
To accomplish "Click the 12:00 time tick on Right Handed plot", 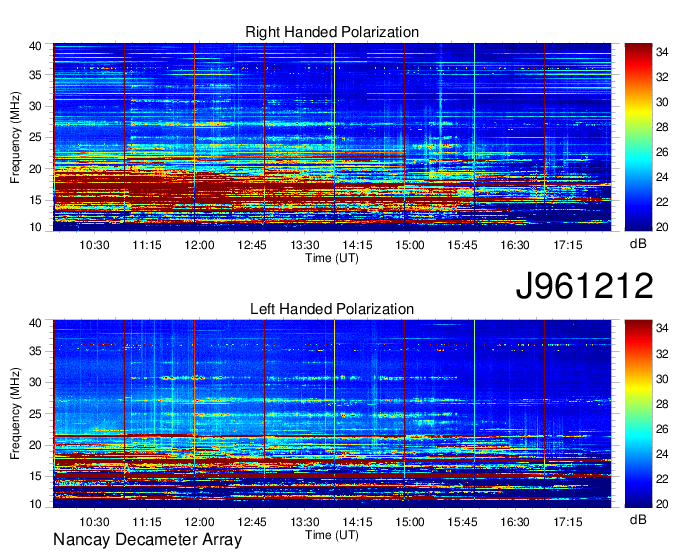I will (x=199, y=245).
